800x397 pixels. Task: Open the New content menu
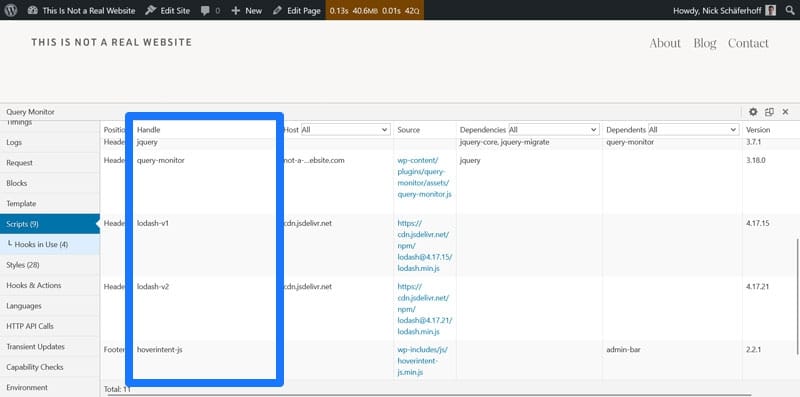pyautogui.click(x=246, y=10)
